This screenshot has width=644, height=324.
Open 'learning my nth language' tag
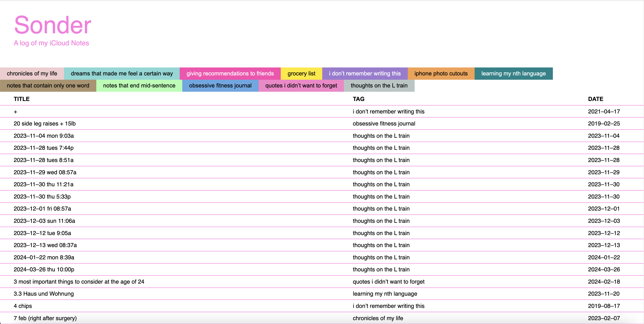click(513, 73)
